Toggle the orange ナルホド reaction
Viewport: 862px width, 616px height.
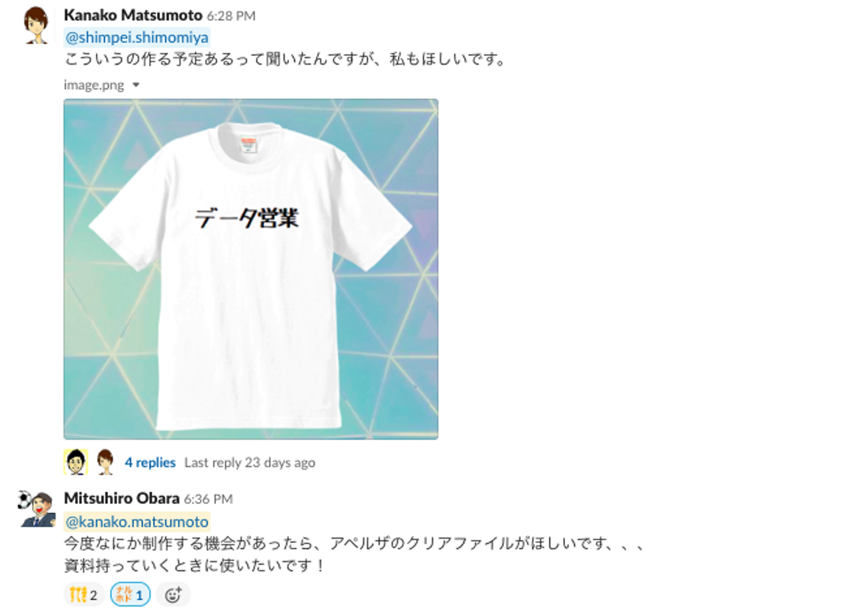[x=130, y=595]
